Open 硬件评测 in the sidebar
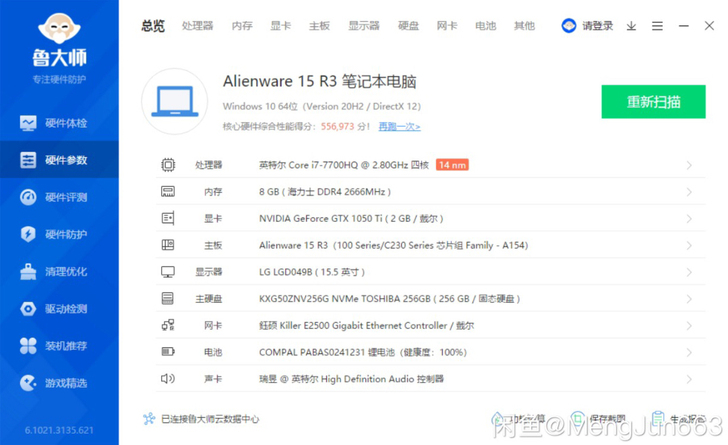The image size is (728, 445). coord(59,197)
